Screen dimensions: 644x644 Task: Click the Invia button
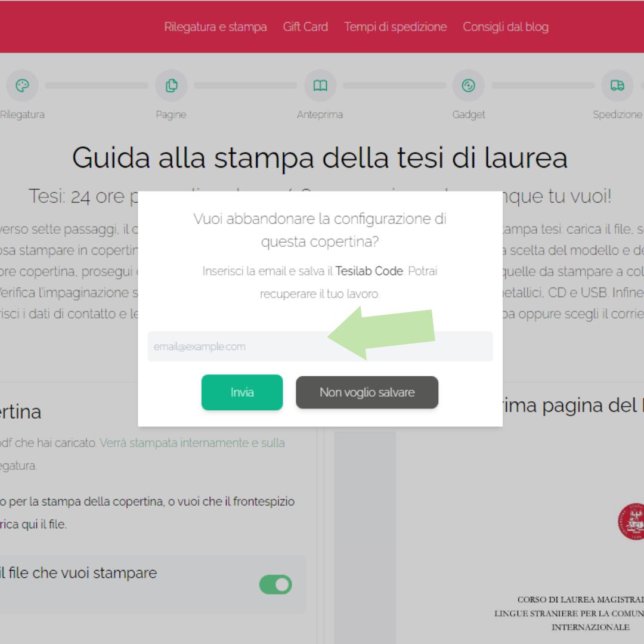[242, 392]
